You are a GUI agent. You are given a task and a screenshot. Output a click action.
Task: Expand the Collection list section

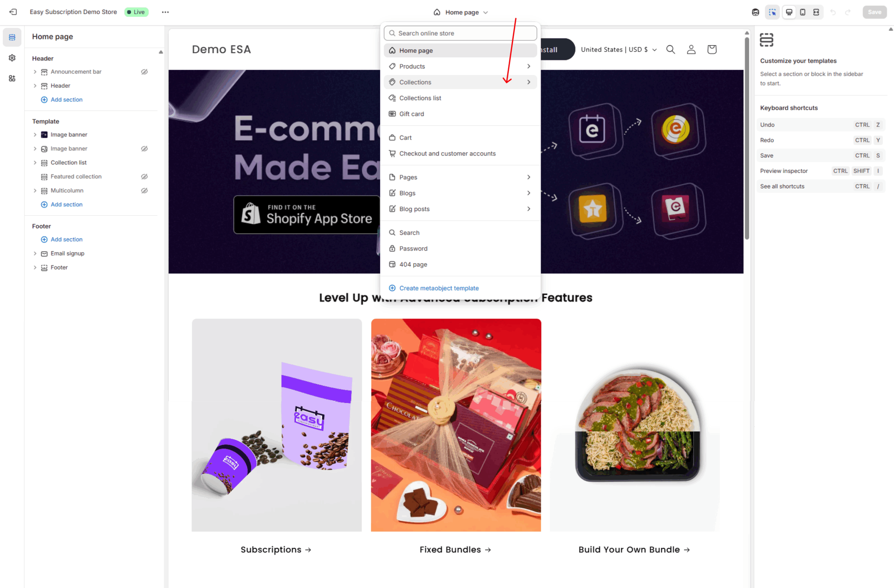tap(35, 163)
